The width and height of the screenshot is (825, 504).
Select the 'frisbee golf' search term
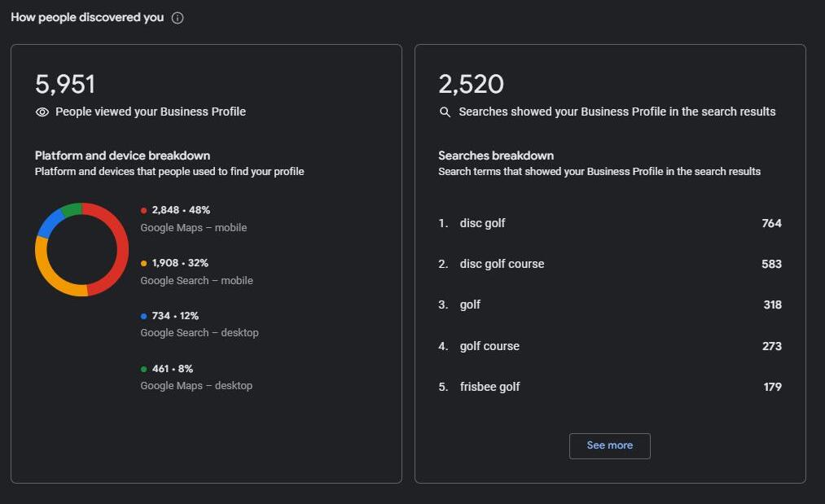[x=489, y=387]
